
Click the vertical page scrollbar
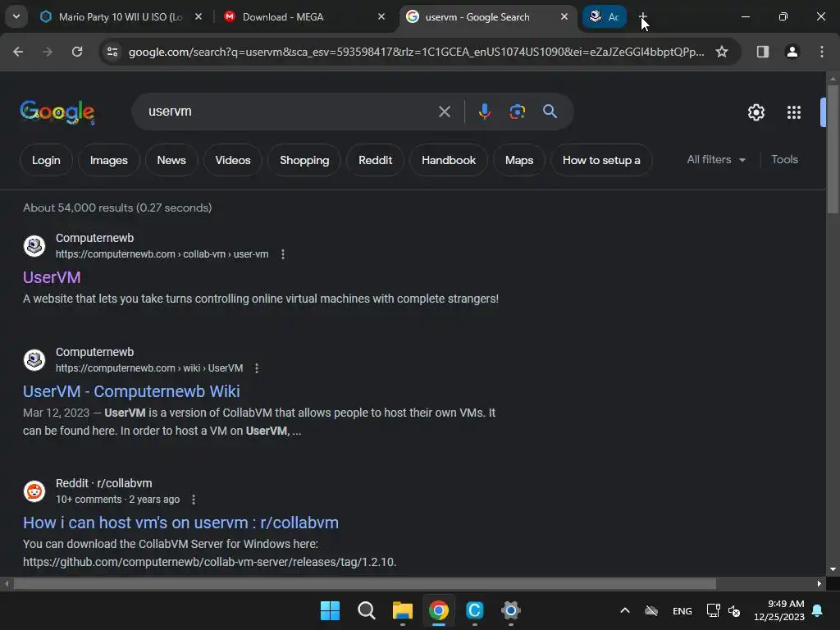(x=833, y=149)
